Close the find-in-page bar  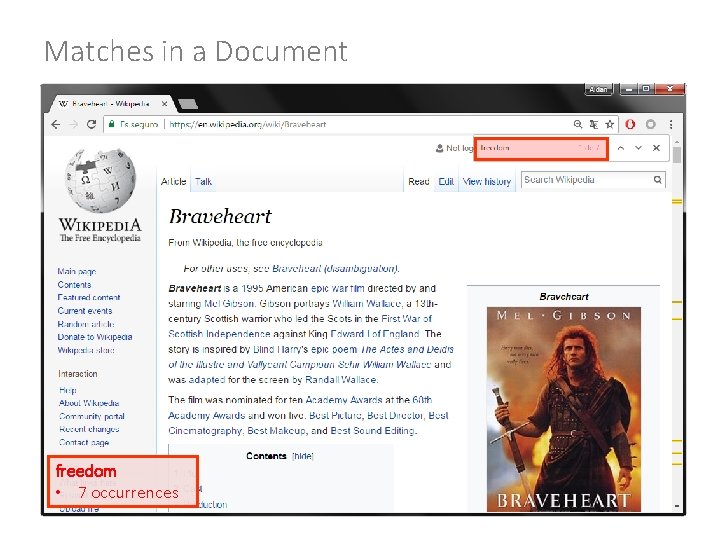point(656,148)
